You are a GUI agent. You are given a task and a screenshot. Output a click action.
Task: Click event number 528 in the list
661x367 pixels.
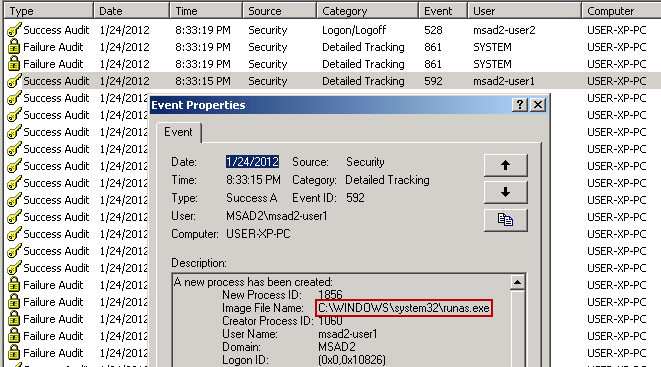(x=433, y=30)
